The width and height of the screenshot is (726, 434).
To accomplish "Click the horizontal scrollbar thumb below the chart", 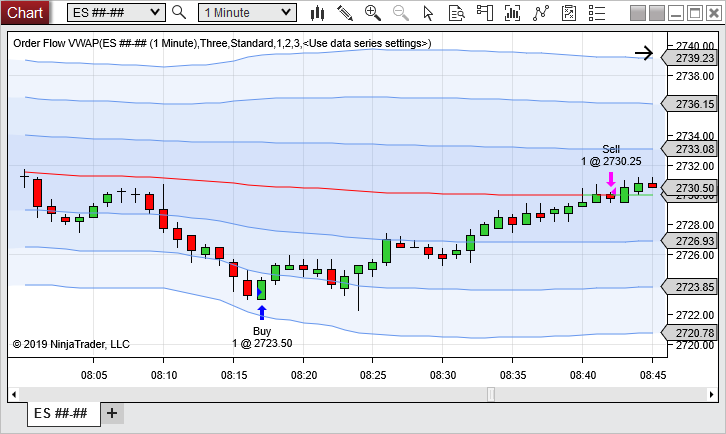I will click(490, 394).
